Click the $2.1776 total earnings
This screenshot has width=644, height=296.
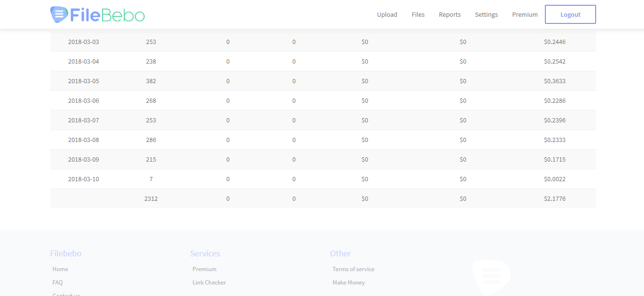point(554,198)
